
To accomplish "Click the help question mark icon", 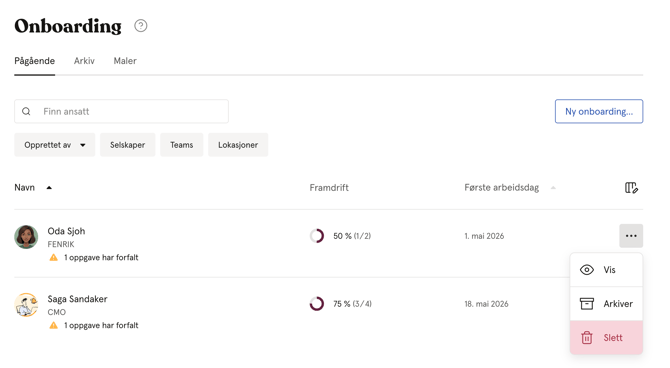I will (141, 26).
